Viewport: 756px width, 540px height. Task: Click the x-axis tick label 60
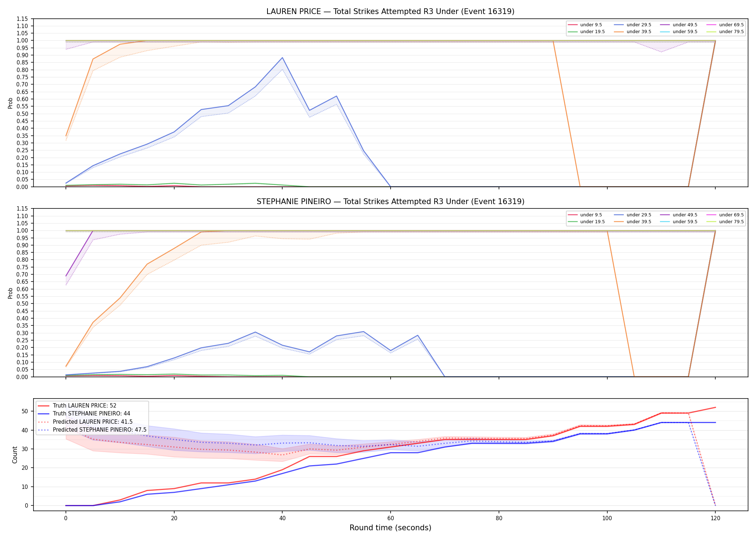click(391, 518)
